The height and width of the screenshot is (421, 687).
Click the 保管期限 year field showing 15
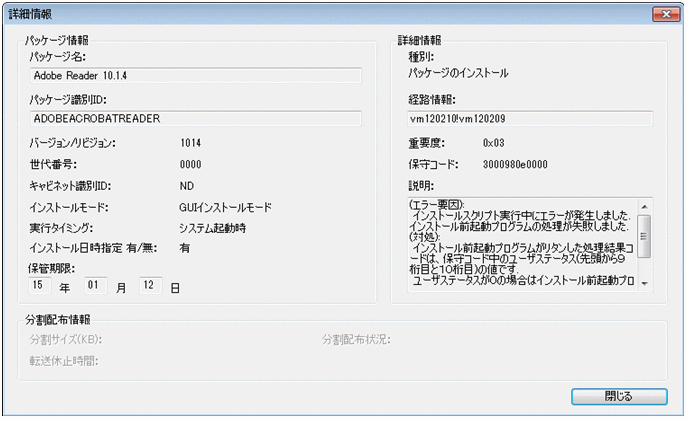[39, 285]
